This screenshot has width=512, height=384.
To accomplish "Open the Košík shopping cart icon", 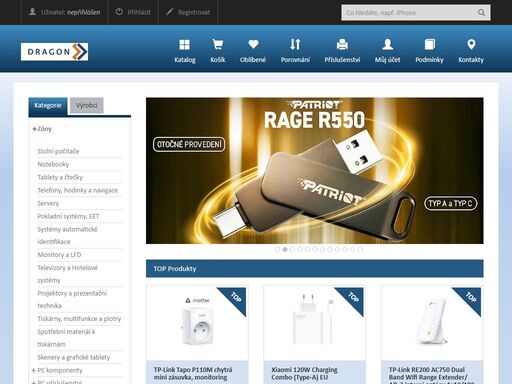I will tap(218, 44).
